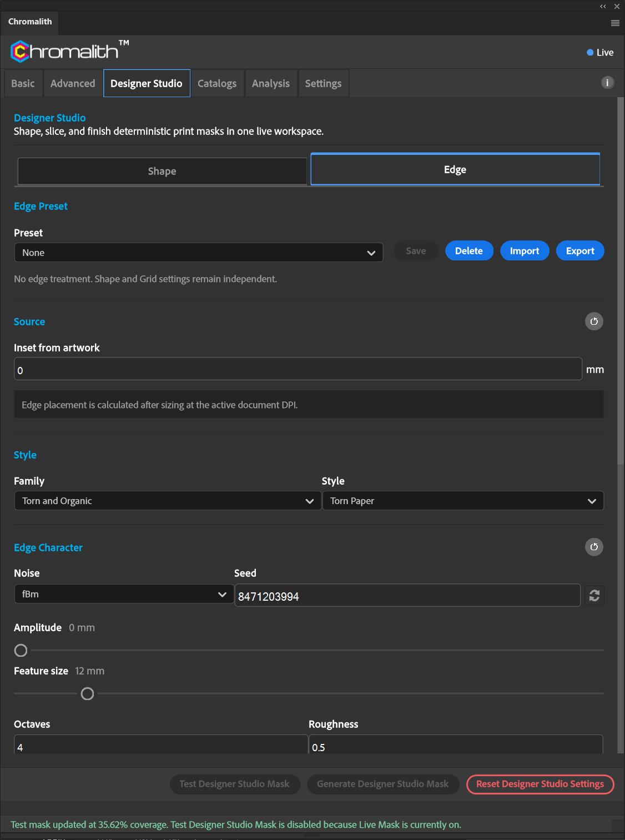Click the Amplitude slider handle
Viewport: 625px width, 840px height.
[21, 650]
